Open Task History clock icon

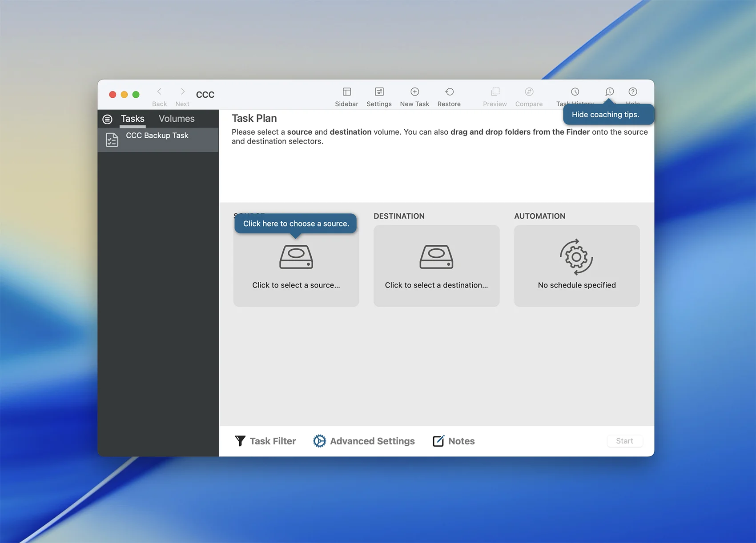pos(575,92)
